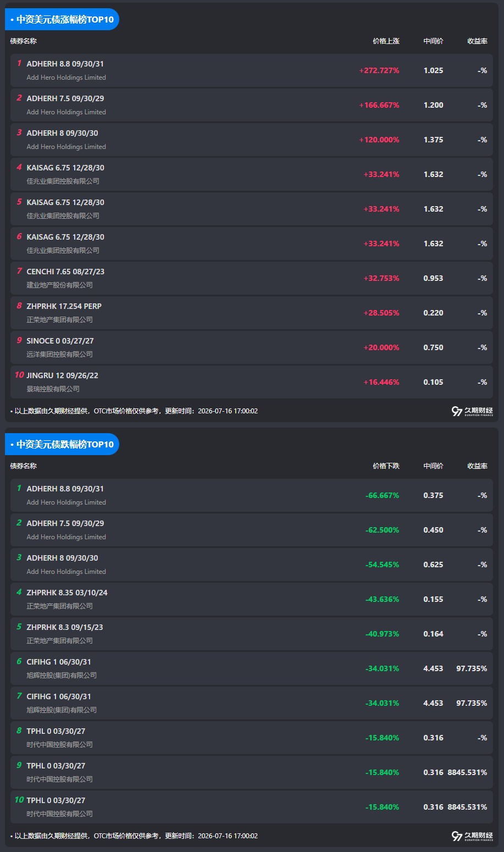The width and height of the screenshot is (504, 852).
Task: Click the 久期财经 logo under the losers table
Action: [472, 836]
